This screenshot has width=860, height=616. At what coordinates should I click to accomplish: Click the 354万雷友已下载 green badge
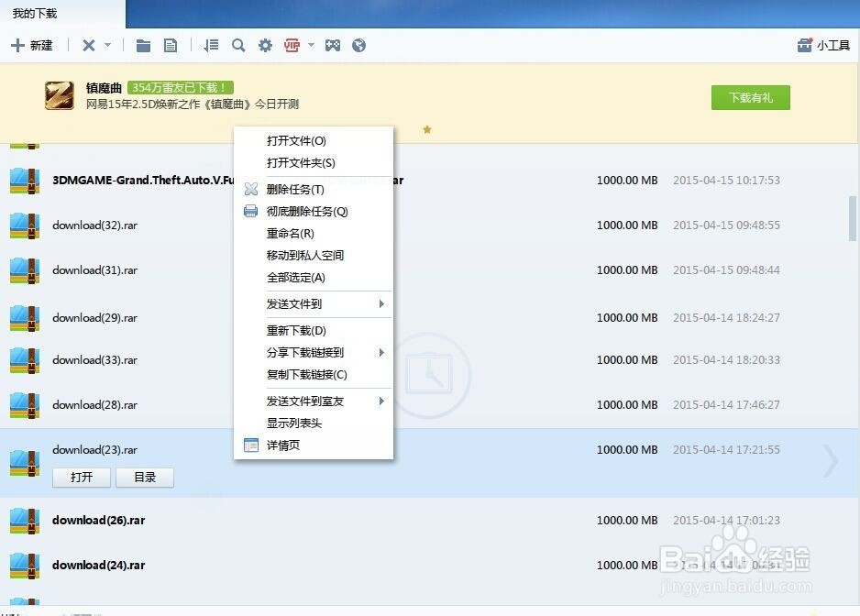click(x=181, y=88)
